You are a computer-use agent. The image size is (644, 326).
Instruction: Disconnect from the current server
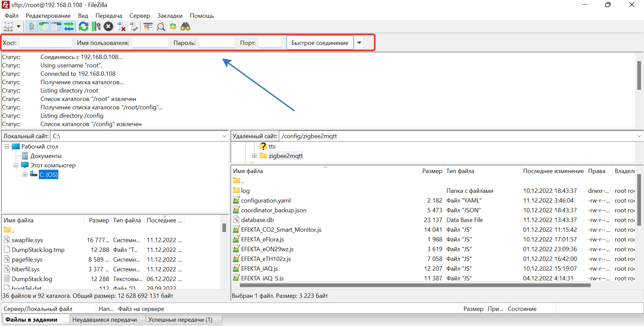tap(121, 26)
